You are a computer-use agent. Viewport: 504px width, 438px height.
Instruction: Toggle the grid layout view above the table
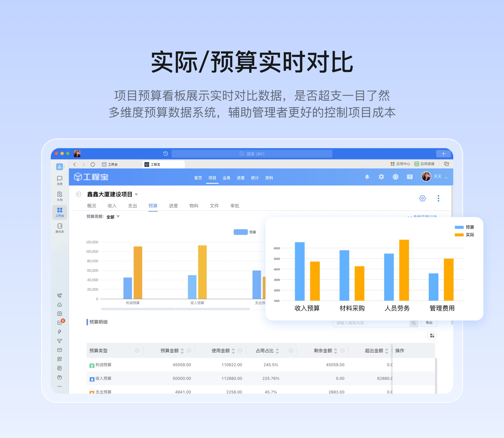tap(432, 335)
